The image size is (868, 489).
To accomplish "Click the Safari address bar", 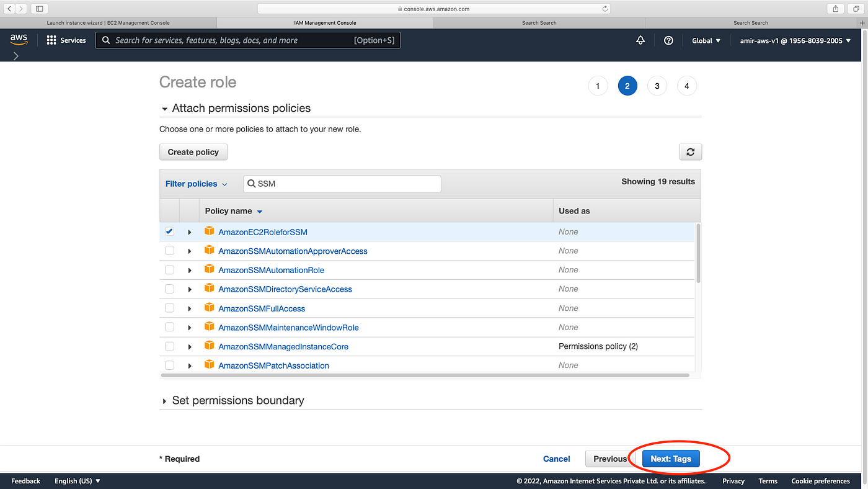I will pos(433,9).
